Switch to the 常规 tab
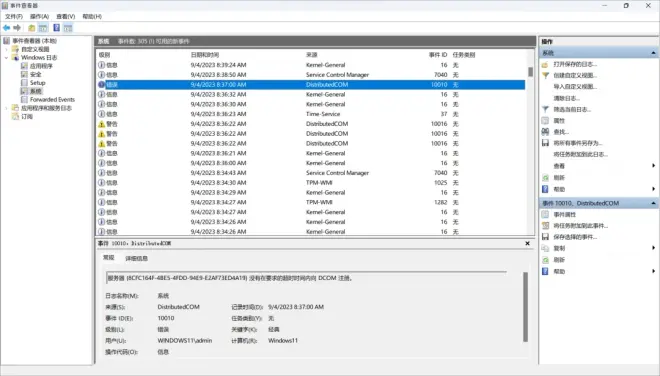660x376 pixels. click(x=109, y=258)
